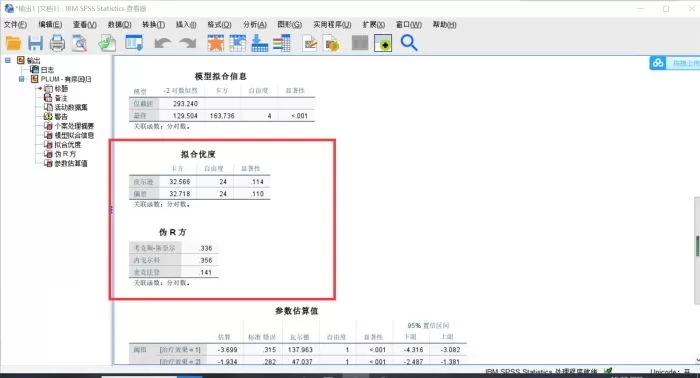Open the 图形(G) menu

[289, 25]
